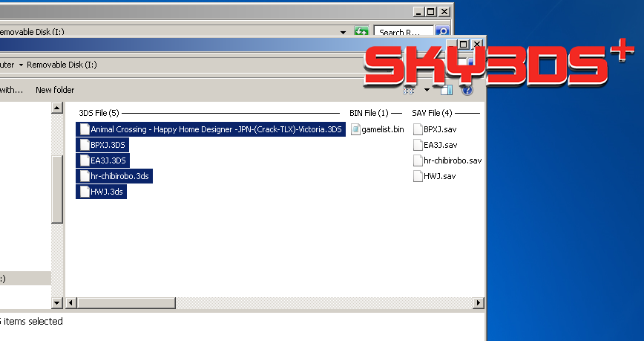644x341 pixels.
Task: Minimize the back Explorer window
Action: 418,12
